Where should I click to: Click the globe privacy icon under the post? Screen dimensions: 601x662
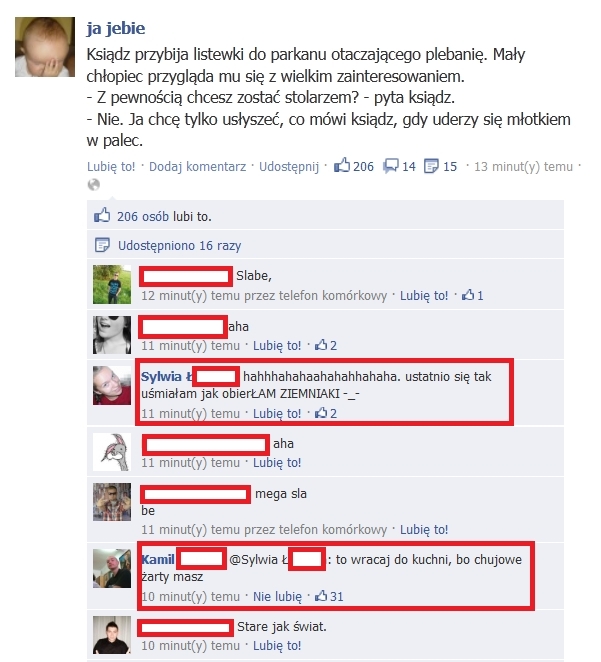(94, 185)
